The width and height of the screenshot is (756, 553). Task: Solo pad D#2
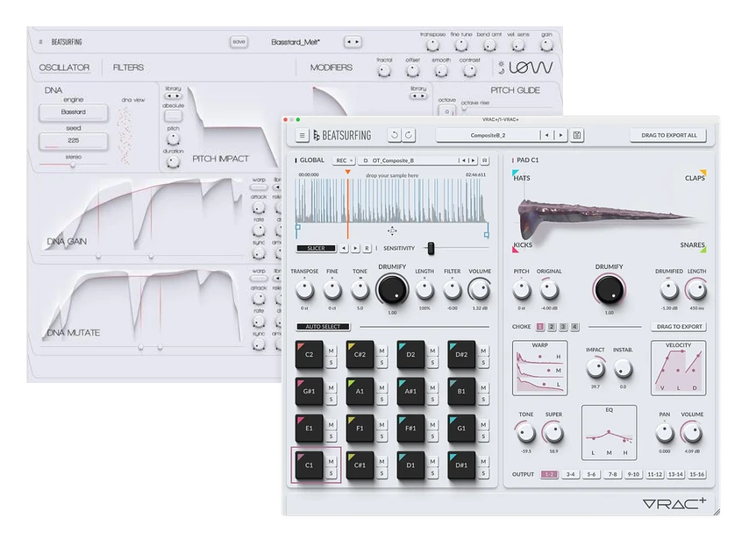coord(483,362)
